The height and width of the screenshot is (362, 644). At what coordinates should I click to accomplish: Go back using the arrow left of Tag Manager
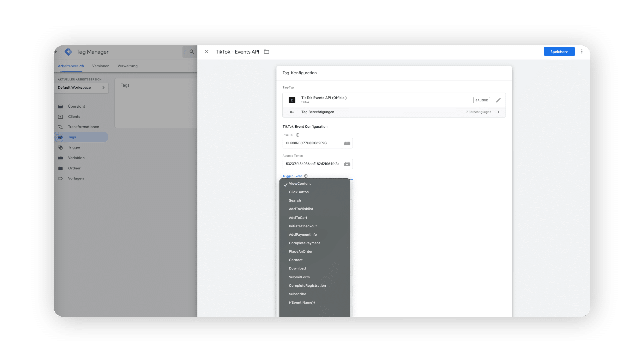pos(56,52)
